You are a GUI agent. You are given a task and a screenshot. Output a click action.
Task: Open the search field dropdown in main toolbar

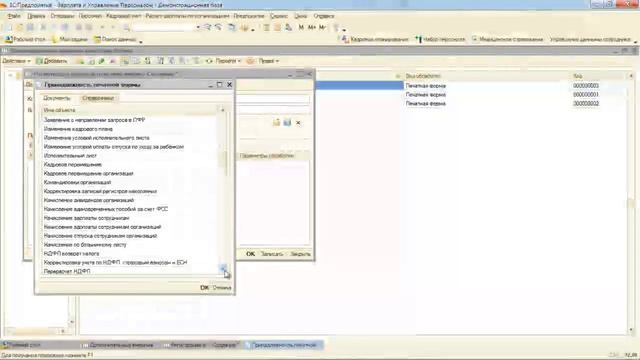pos(198,28)
